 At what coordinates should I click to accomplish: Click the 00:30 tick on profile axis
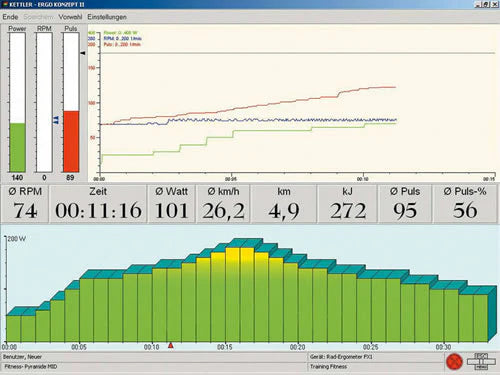(443, 347)
